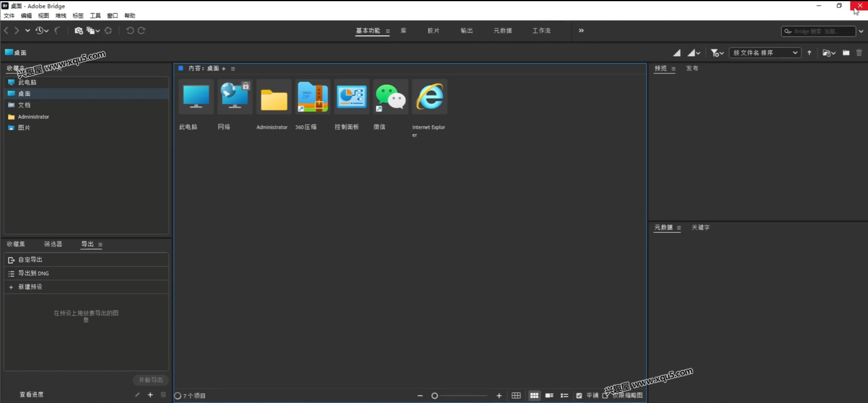The image size is (868, 403).
Task: Switch to list view icon in status bar
Action: tap(564, 396)
